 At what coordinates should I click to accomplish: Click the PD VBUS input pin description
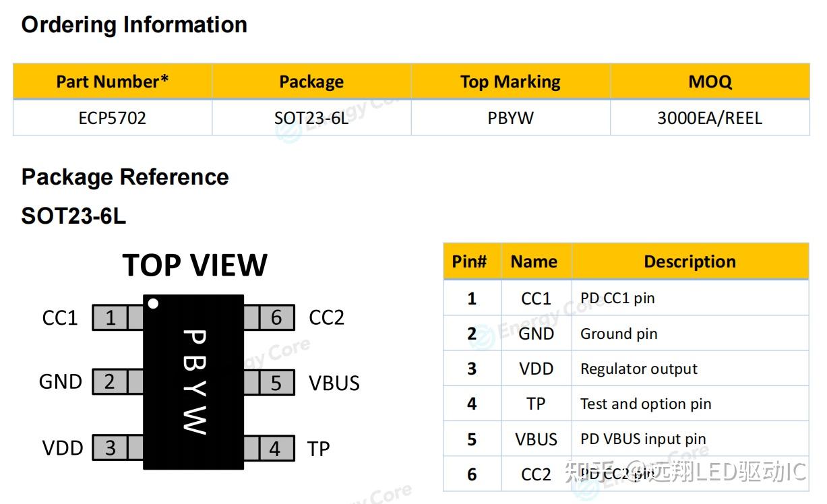tap(643, 439)
